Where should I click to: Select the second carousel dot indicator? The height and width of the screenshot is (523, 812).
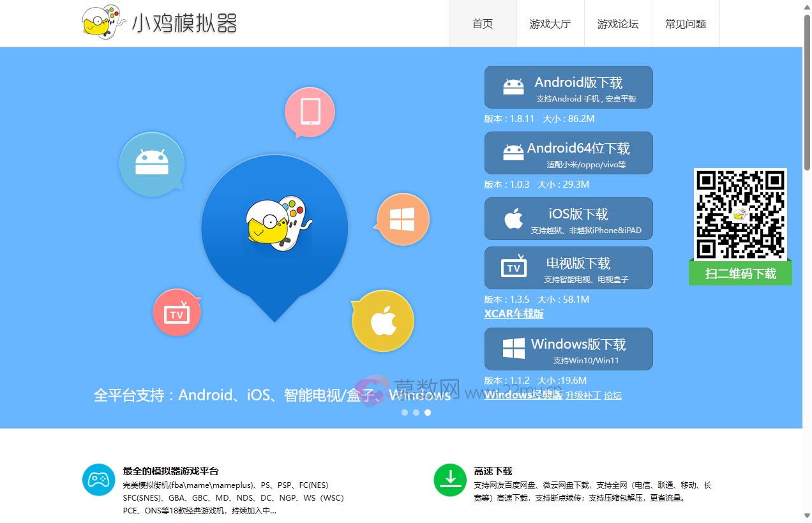click(x=416, y=413)
